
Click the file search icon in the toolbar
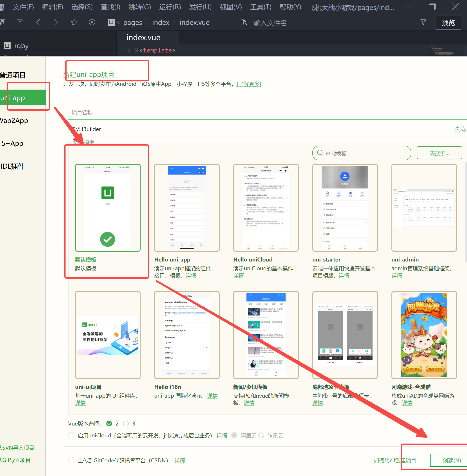(244, 23)
